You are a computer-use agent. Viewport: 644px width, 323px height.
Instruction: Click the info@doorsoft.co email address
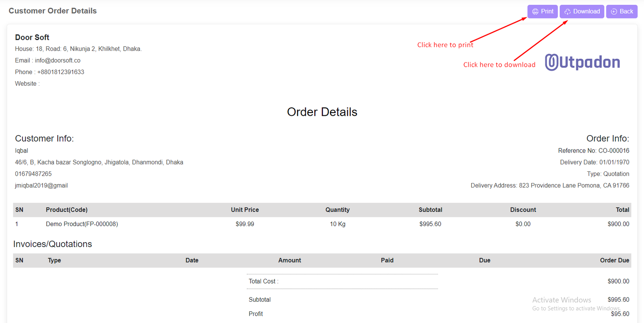tap(58, 60)
